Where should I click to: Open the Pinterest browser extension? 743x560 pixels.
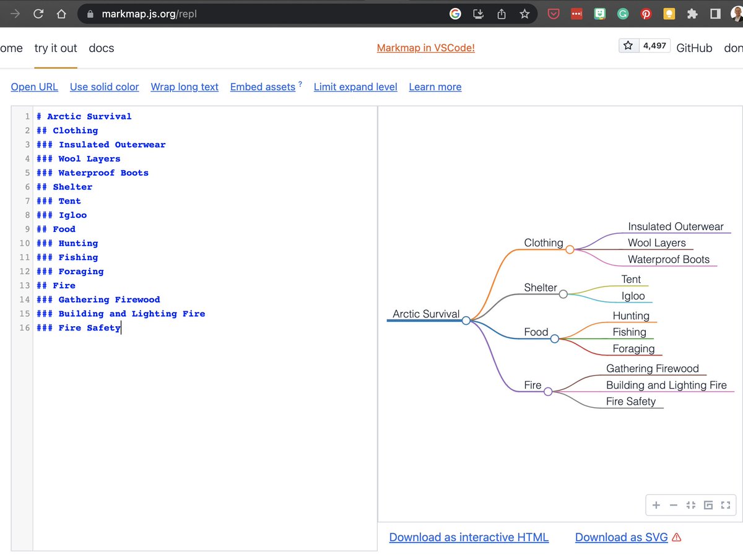coord(646,13)
